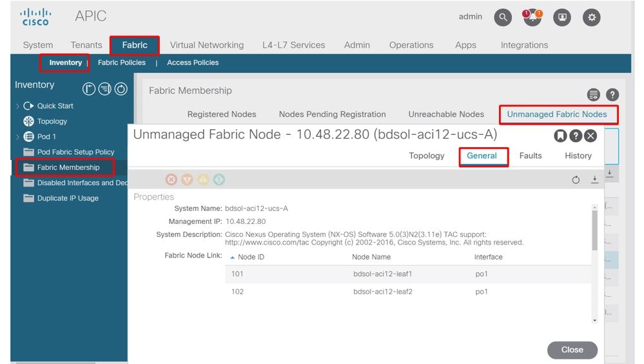Open the alerts bell icon
644x364 pixels.
point(532,17)
